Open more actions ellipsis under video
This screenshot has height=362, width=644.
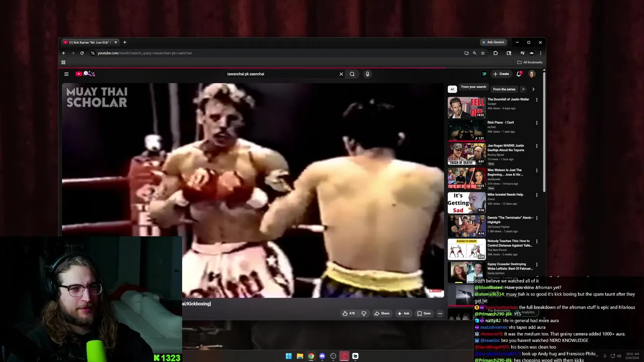coord(440,313)
